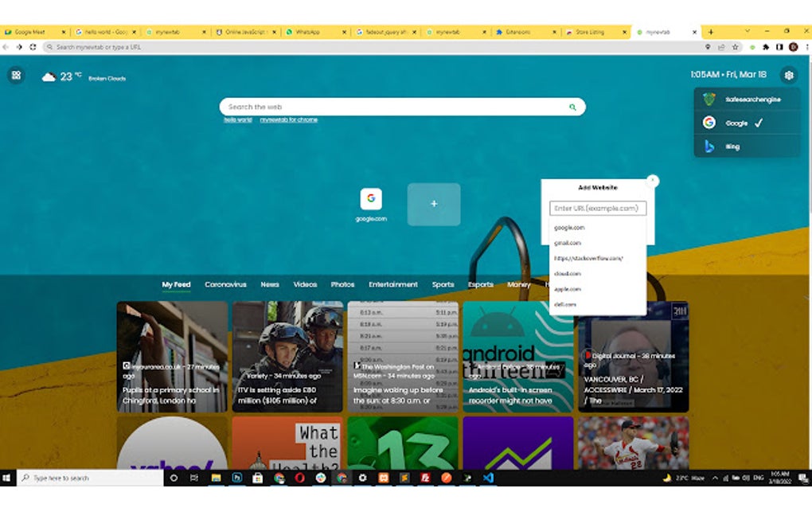
Task: Click the Google logo in the search engine list
Action: 710,123
